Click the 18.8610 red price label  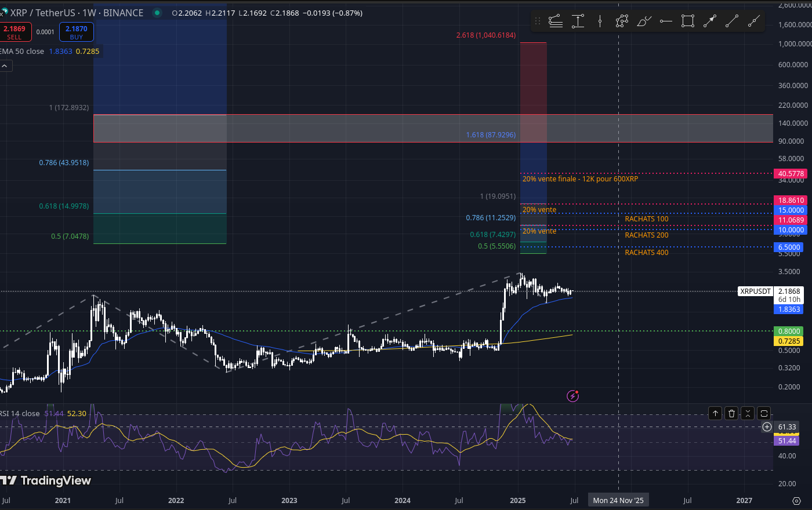point(791,200)
